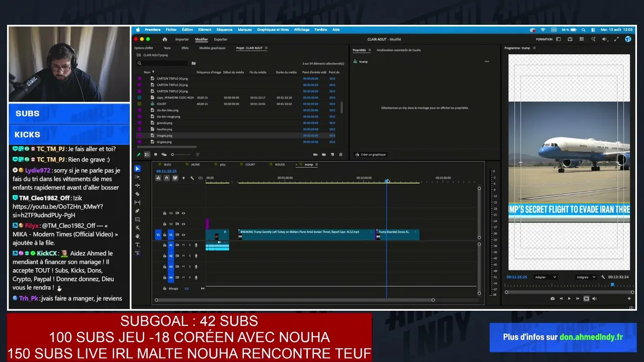
Task: Delete selected project item with trash icon
Action: [341, 154]
